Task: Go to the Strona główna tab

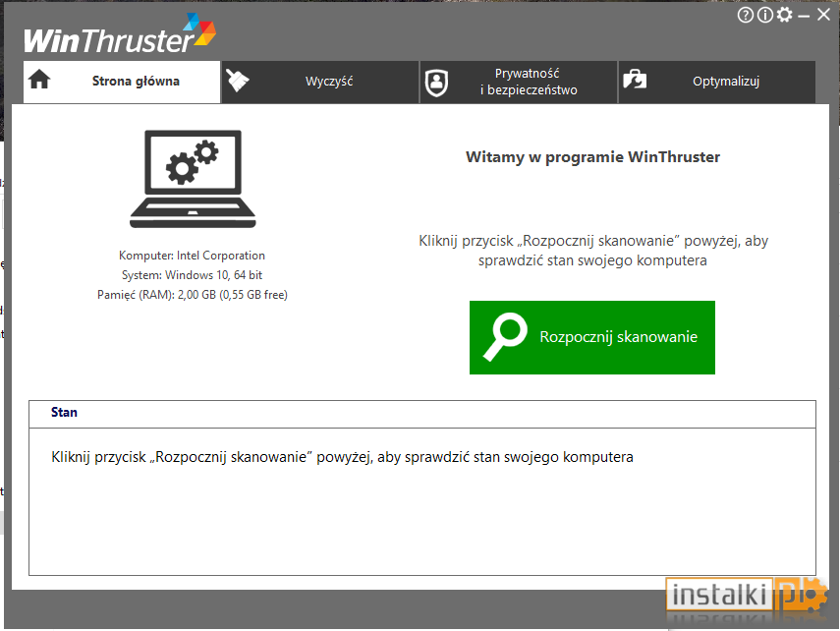Action: (x=122, y=82)
